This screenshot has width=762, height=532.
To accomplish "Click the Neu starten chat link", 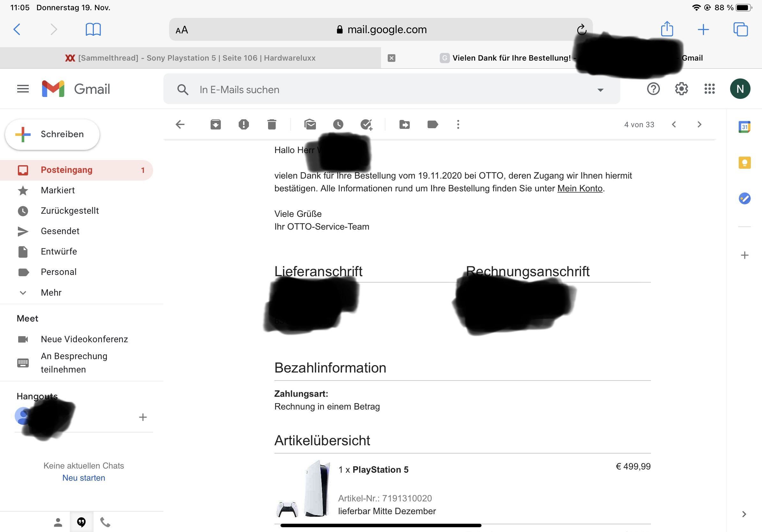I will coord(84,478).
